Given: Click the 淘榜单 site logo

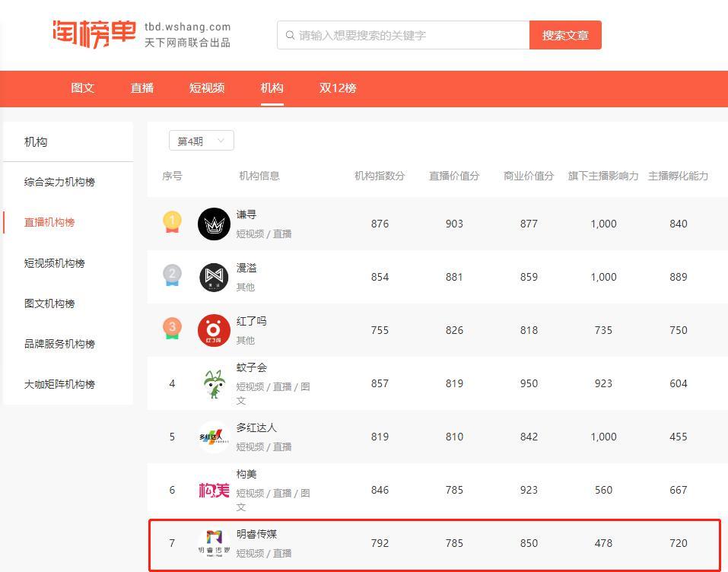Looking at the screenshot, I should (94, 34).
